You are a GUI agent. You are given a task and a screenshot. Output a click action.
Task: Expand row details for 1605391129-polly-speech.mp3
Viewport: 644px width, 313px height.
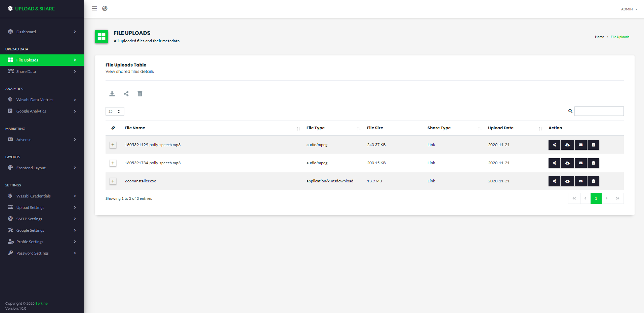click(x=113, y=145)
